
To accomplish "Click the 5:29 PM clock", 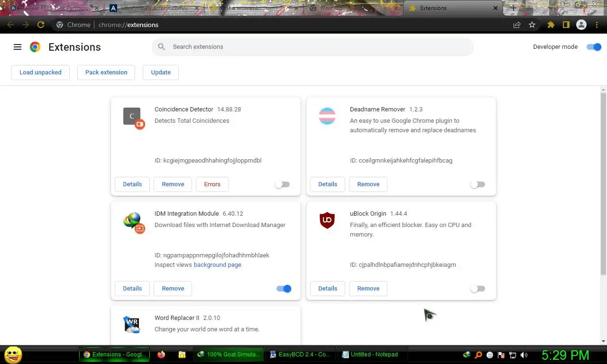I will point(565,355).
